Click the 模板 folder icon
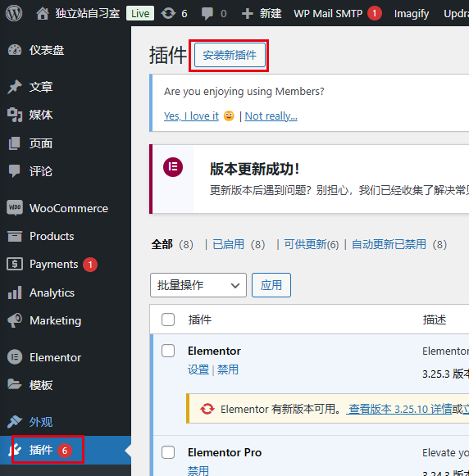The image size is (469, 476). (x=15, y=384)
